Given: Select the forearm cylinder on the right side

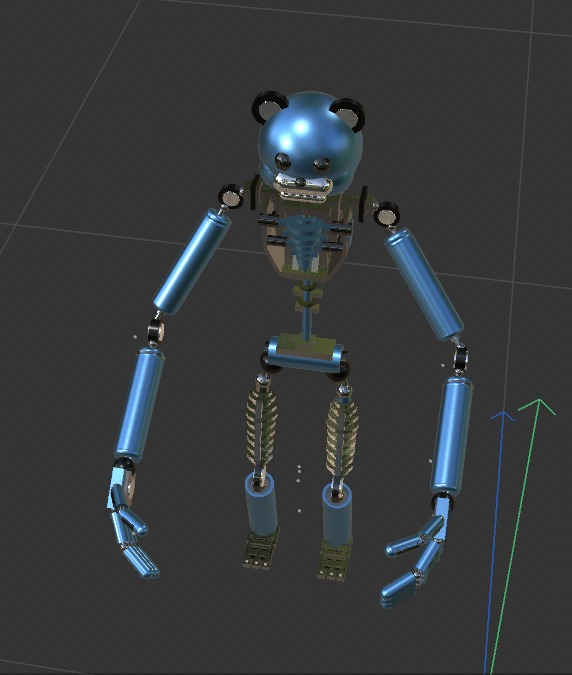Looking at the screenshot, I should tap(452, 437).
